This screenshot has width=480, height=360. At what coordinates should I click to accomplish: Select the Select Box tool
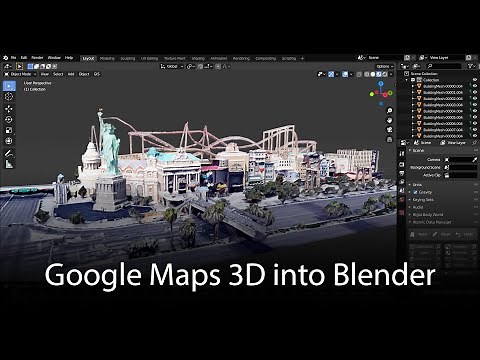point(9,86)
